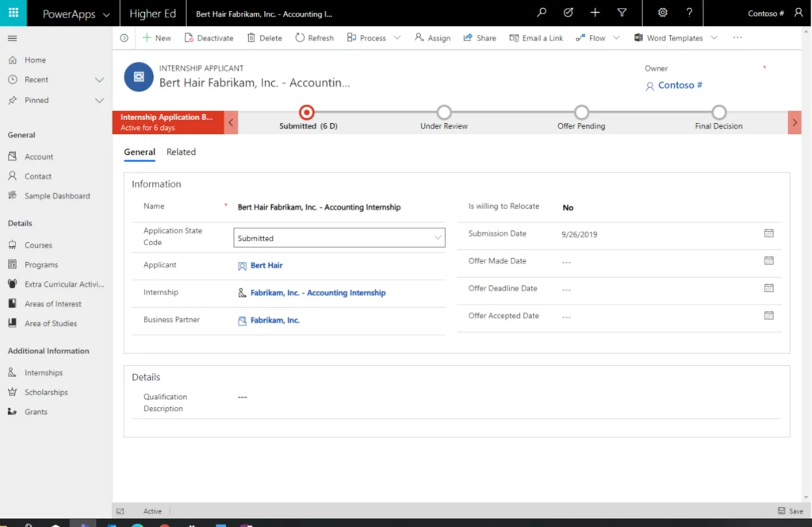812x527 pixels.
Task: Open global Search in the top bar
Action: 542,13
